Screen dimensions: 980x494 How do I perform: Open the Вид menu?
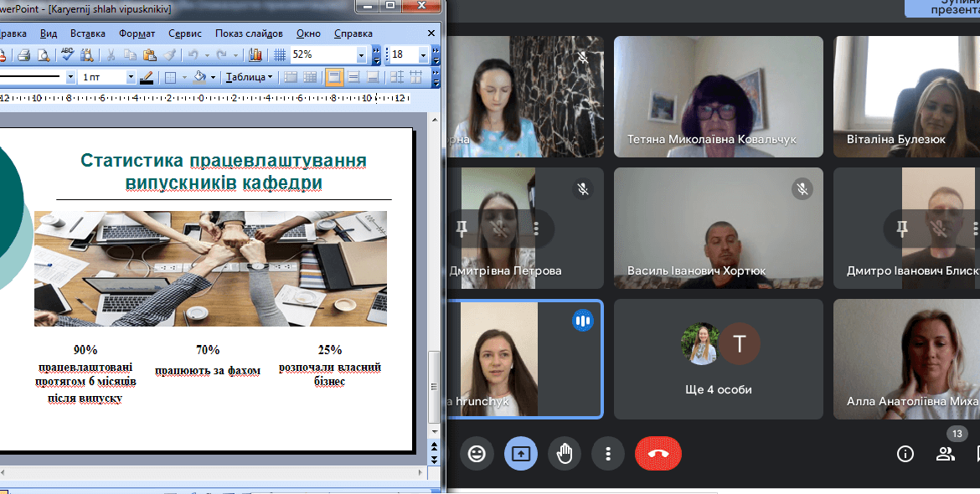pyautogui.click(x=48, y=33)
